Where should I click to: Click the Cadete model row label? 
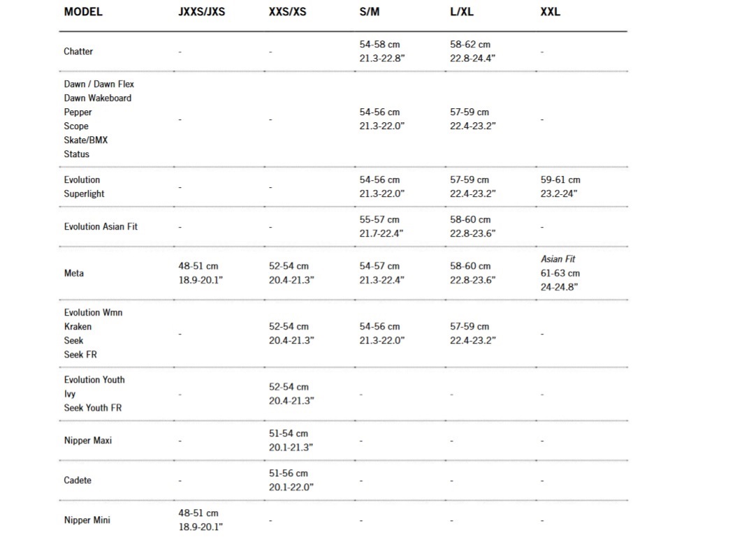(x=78, y=480)
